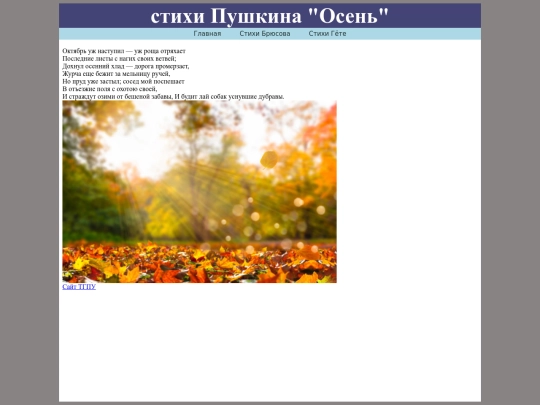Image resolution: width=540 pixels, height=405 pixels.
Task: Follow the Сайт ТГПУ link
Action: point(79,287)
